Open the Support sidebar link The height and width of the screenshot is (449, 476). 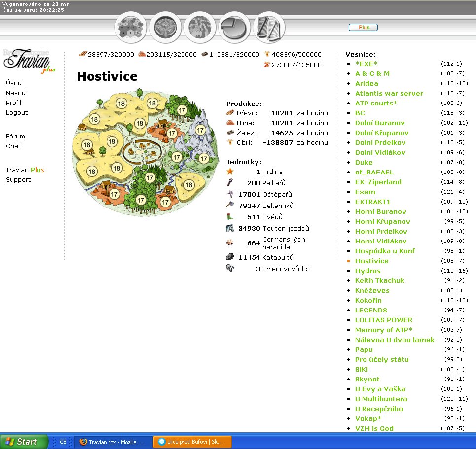[x=18, y=179]
